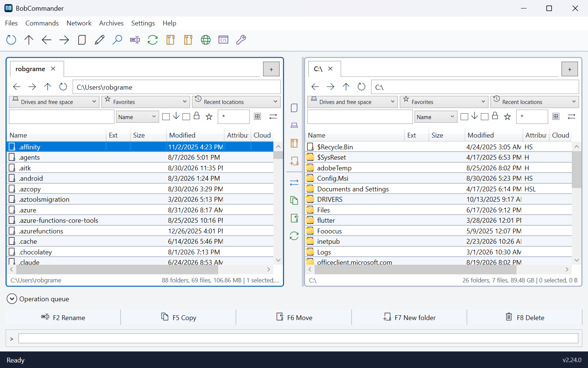This screenshot has width=588, height=368.
Task: Click the right panel vertical scrollbar thumb
Action: click(x=577, y=170)
